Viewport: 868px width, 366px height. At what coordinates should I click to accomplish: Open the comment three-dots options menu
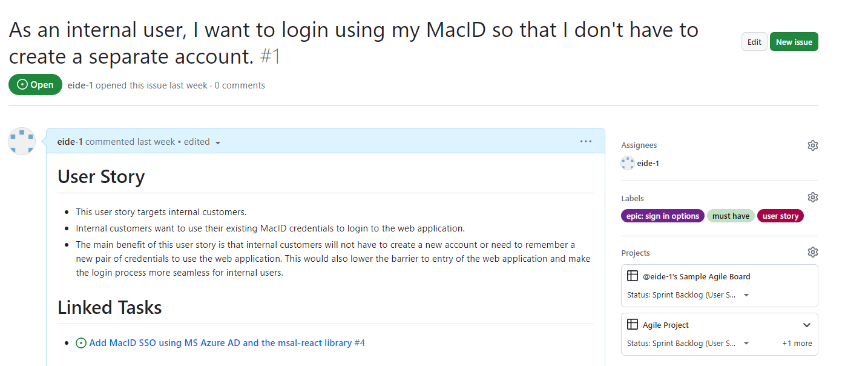[585, 141]
